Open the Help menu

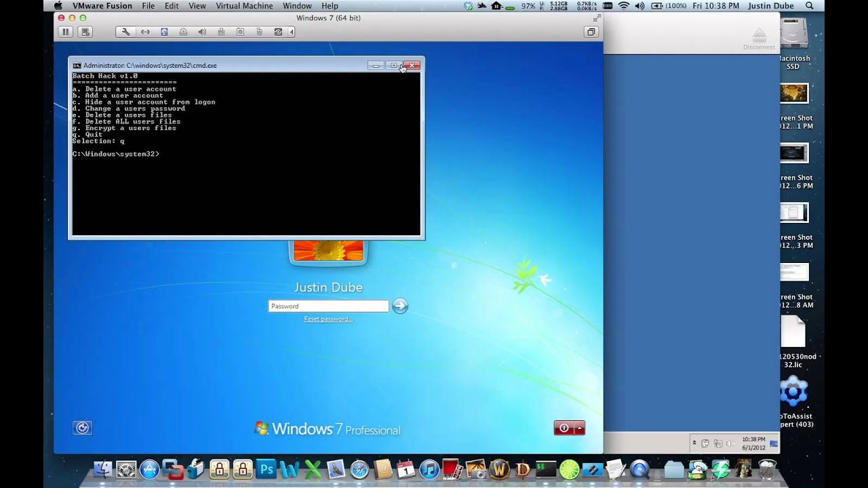point(330,5)
